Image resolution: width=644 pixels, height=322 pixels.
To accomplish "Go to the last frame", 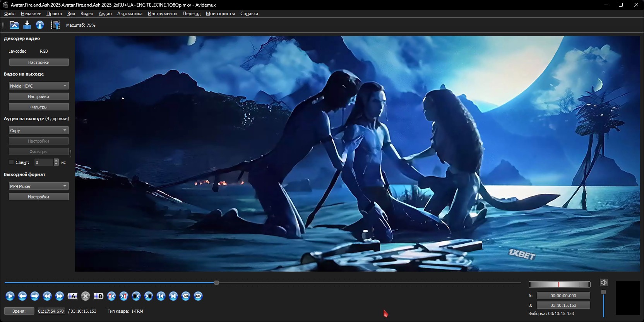I will click(173, 296).
